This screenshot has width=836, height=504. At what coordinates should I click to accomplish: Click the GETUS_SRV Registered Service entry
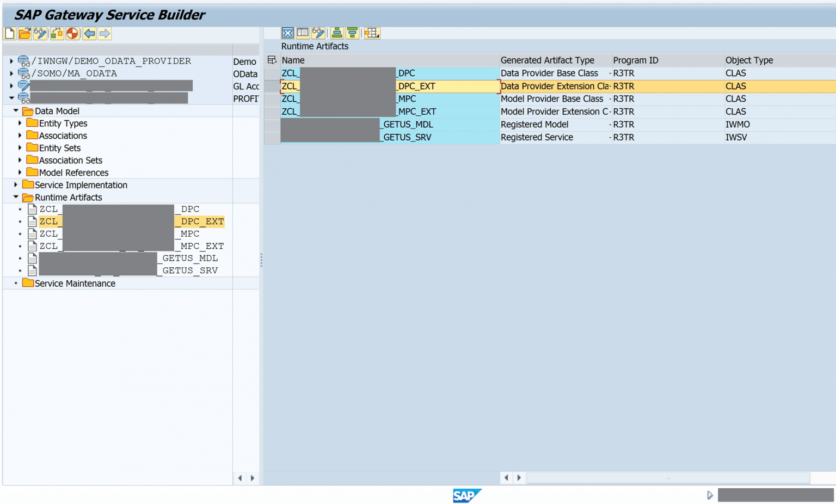point(407,137)
